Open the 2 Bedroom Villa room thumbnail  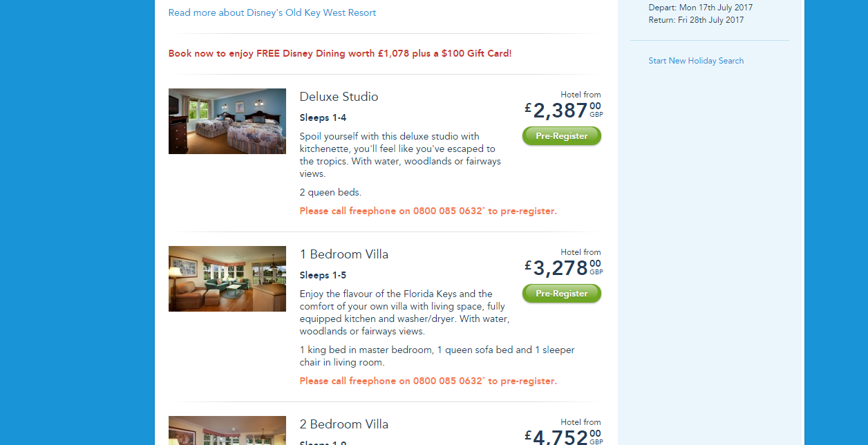(x=227, y=430)
